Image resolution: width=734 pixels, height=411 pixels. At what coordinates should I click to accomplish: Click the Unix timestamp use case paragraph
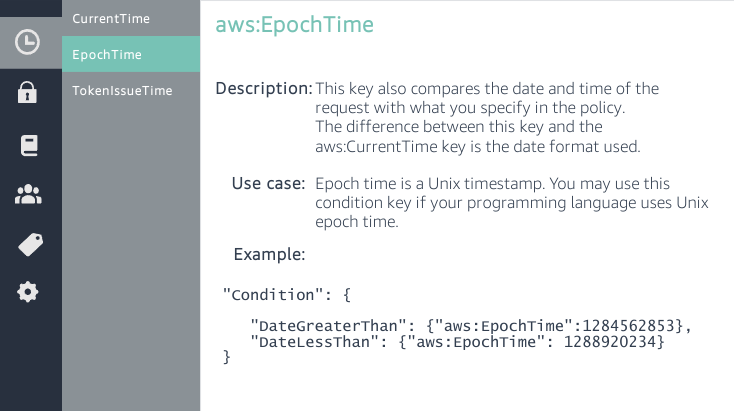(511, 203)
